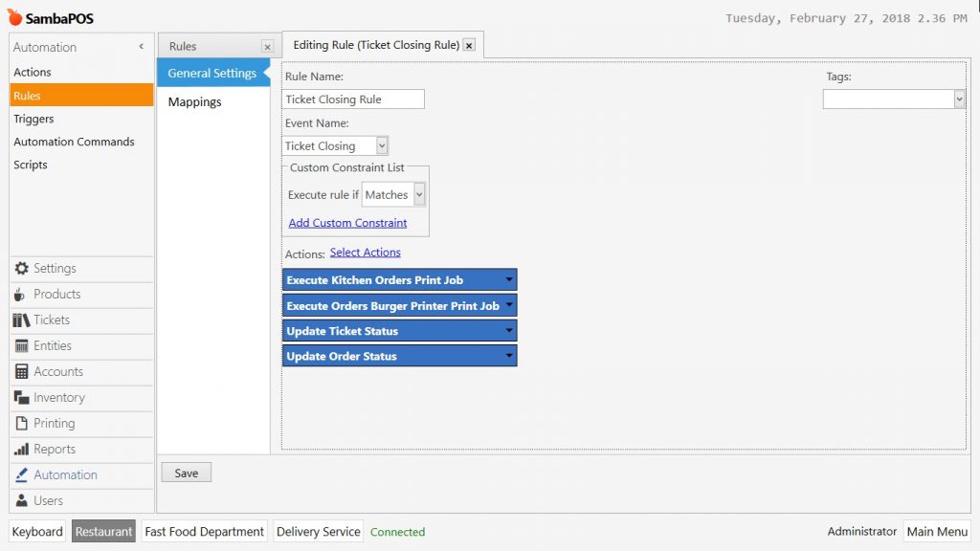This screenshot has height=551, width=980.
Task: Expand the Update Order Status action
Action: (x=509, y=356)
